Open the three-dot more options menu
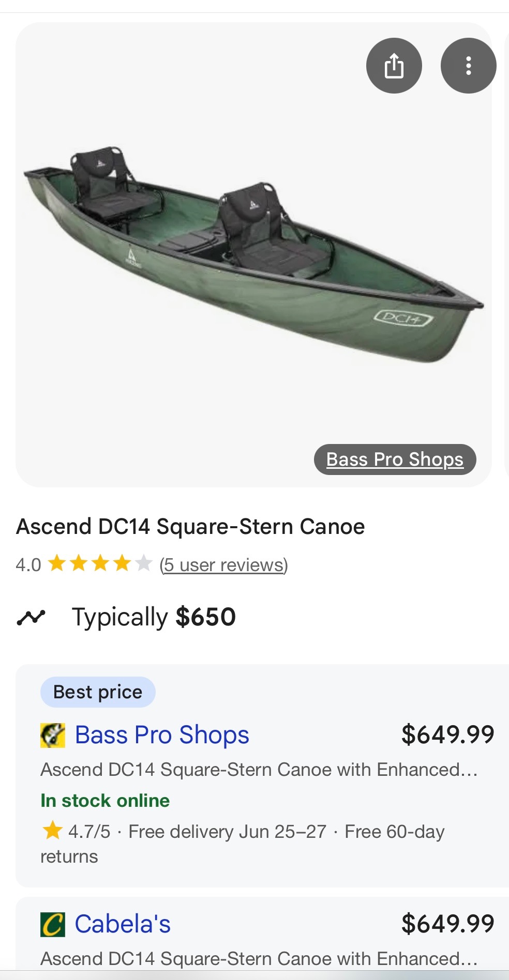 click(468, 66)
